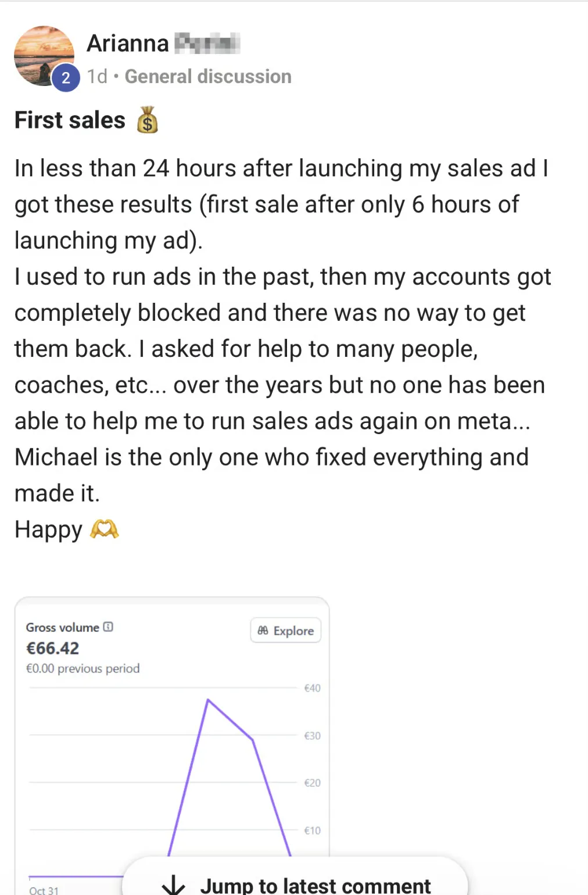Open the General discussion category
588x895 pixels.
point(208,76)
